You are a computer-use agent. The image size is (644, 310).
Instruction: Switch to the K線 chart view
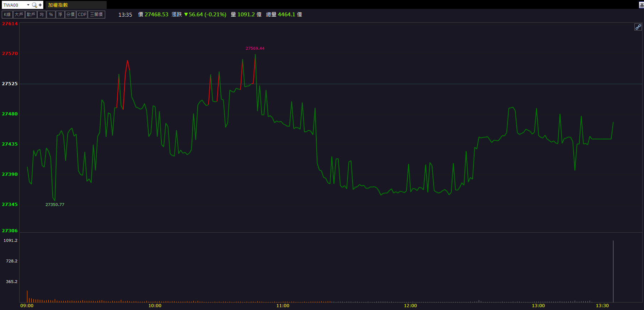click(x=7, y=15)
